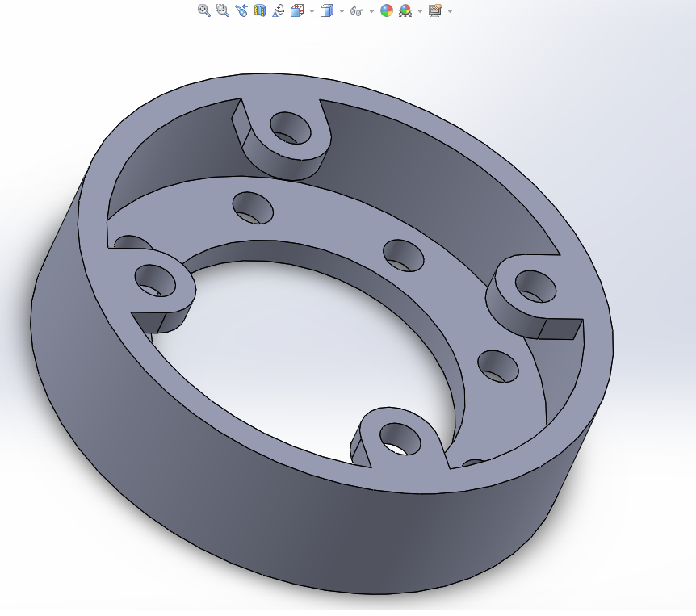This screenshot has width=696, height=616.
Task: Click the View Settings monitor icon
Action: 435,10
